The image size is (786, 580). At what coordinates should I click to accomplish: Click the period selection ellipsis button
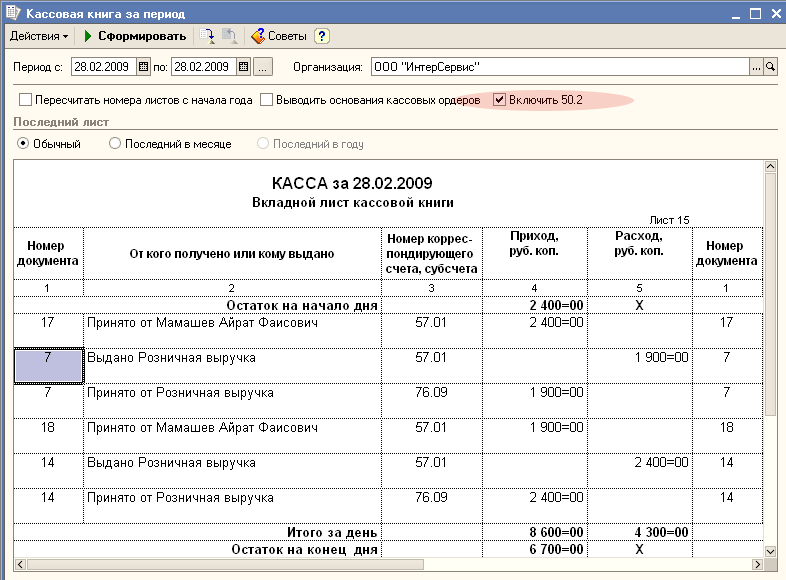coord(263,67)
